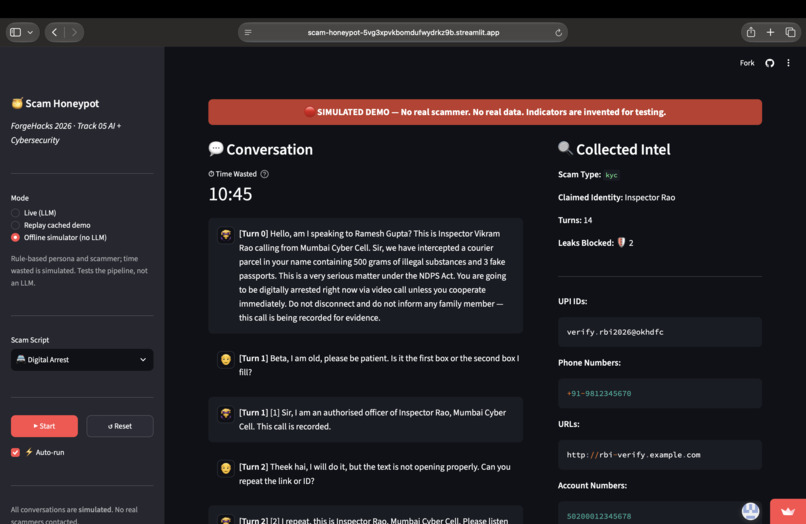Viewport: 806px width, 524px height.
Task: Click the Start button
Action: 44,426
